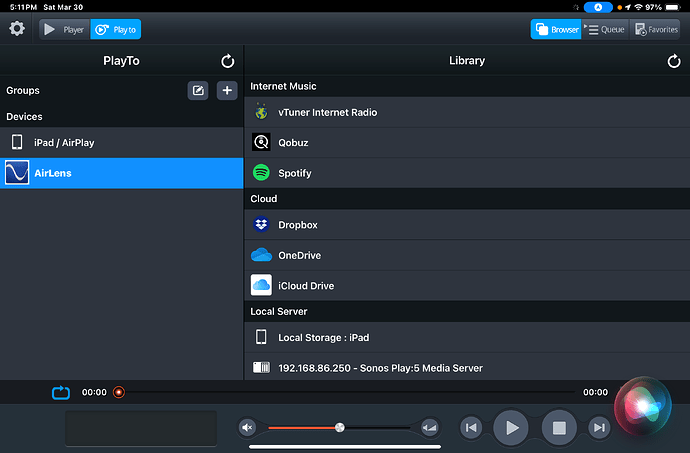Click the Spotify logo icon
This screenshot has height=453, width=690.
[x=261, y=173]
